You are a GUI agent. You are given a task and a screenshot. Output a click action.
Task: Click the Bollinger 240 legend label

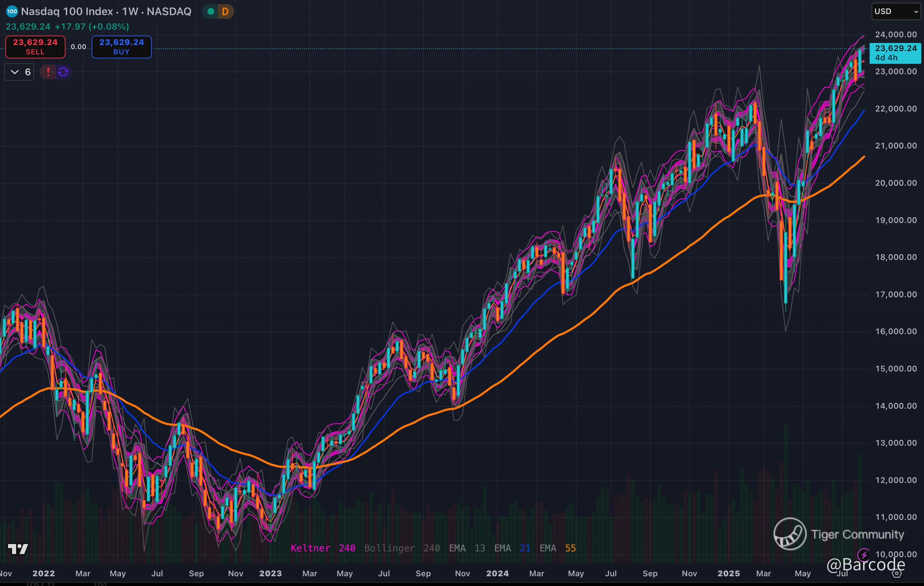(x=402, y=548)
